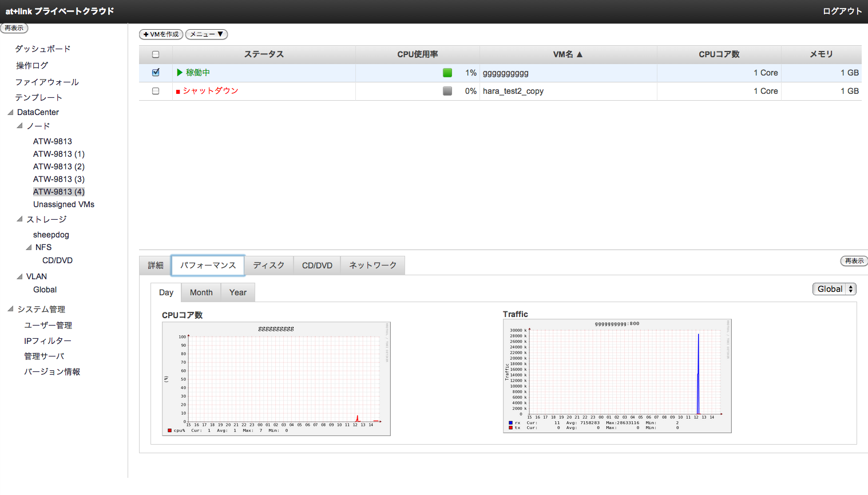The width and height of the screenshot is (868, 495).
Task: Uncheck the gggggggggg VM row checkbox
Action: (x=156, y=73)
